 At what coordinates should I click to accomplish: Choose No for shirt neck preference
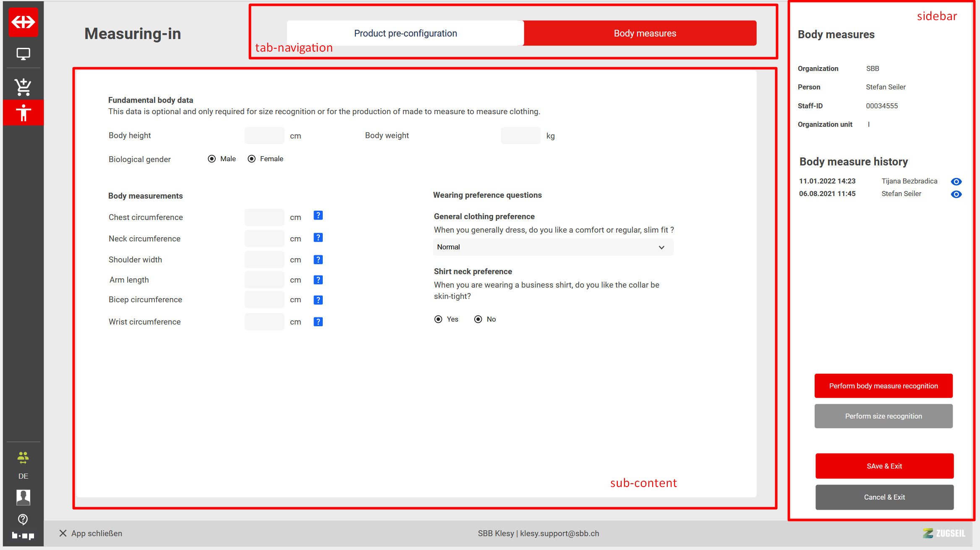coord(478,320)
